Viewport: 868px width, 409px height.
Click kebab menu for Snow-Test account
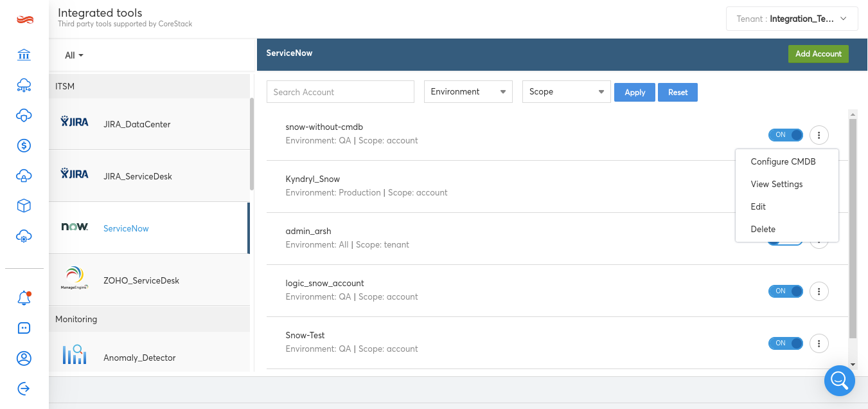click(x=819, y=343)
